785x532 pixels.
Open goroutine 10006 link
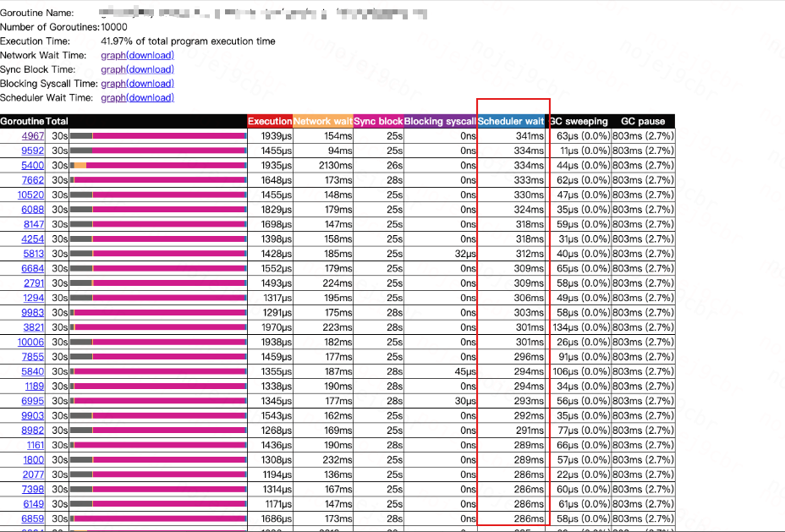click(31, 343)
